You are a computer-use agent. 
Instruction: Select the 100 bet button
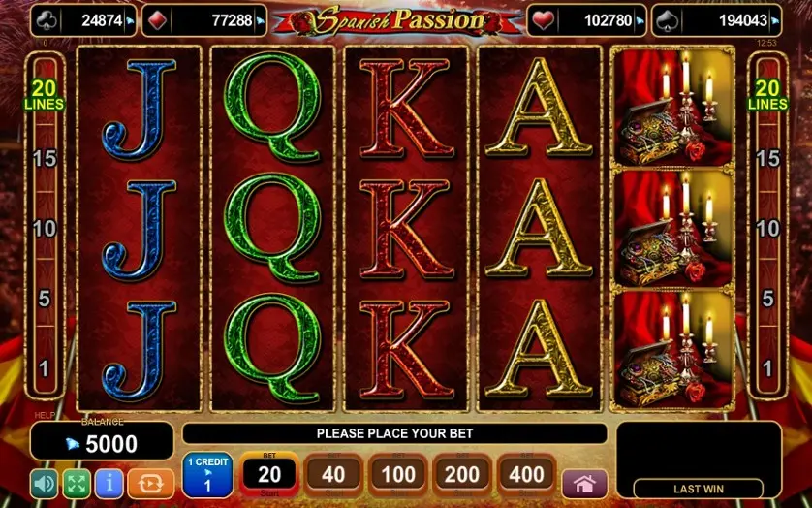(x=397, y=475)
